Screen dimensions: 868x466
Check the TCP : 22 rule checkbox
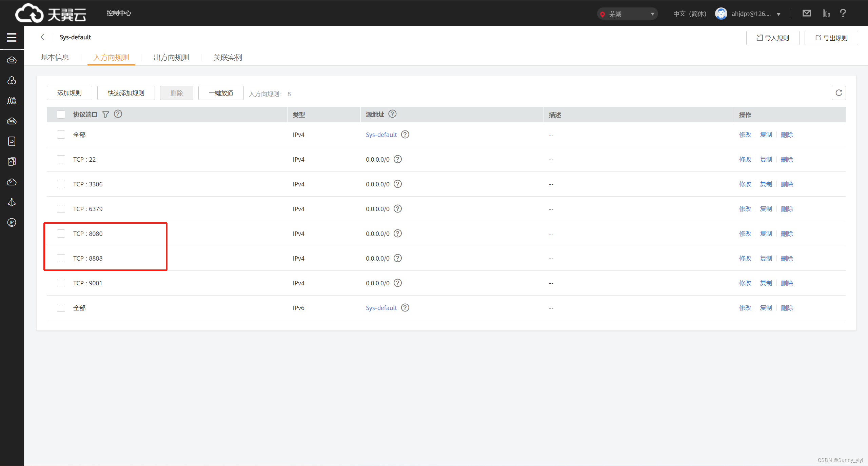pos(61,159)
